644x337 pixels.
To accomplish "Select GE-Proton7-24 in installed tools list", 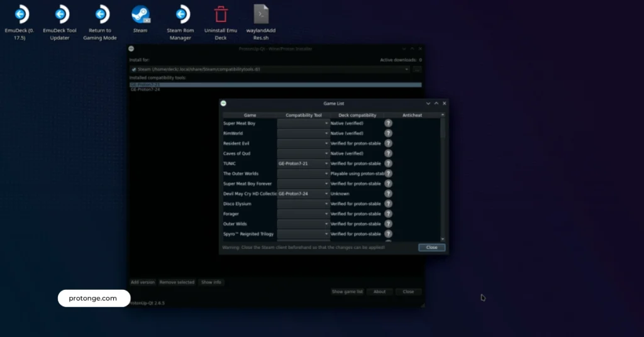I will point(145,90).
